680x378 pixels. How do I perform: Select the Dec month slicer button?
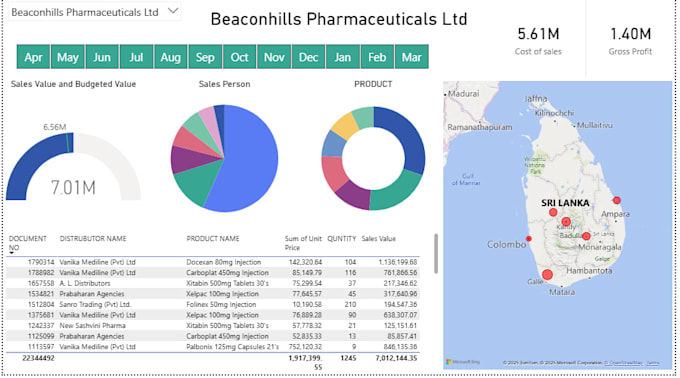tap(308, 57)
